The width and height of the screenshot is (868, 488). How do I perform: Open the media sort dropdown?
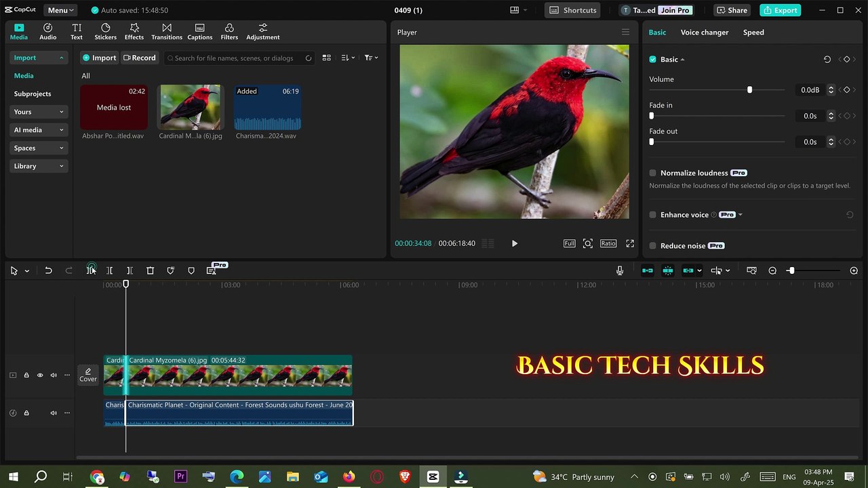(348, 58)
